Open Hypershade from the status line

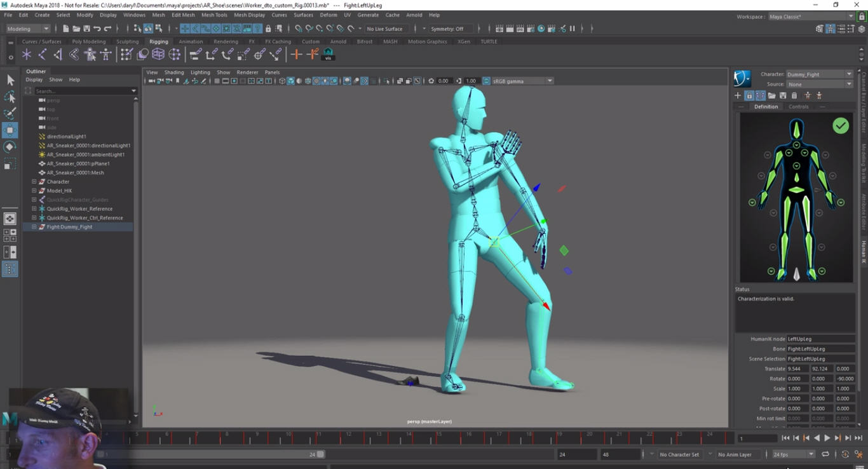pos(541,29)
